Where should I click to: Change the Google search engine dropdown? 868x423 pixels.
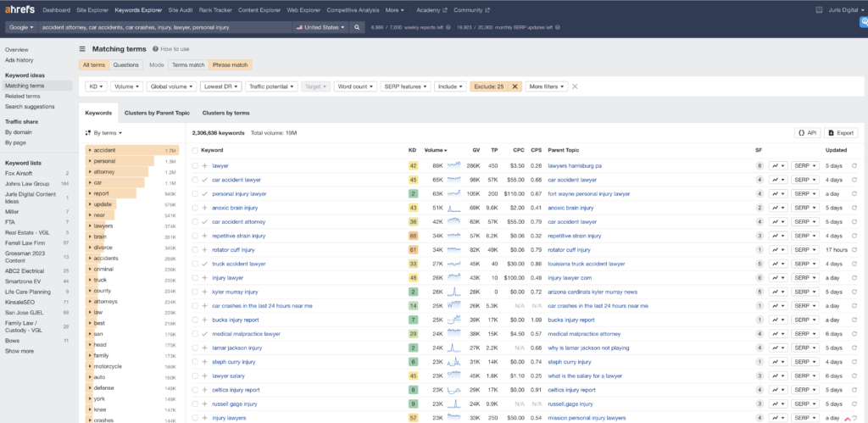21,27
